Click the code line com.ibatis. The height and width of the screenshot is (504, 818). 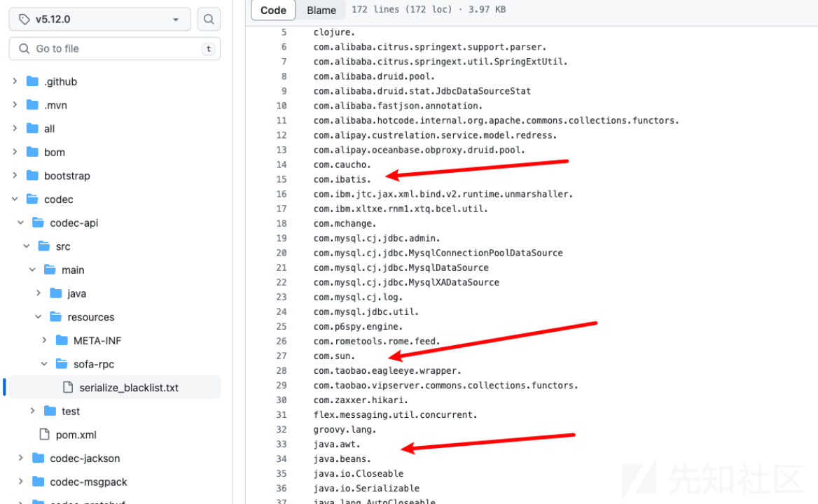coord(342,179)
